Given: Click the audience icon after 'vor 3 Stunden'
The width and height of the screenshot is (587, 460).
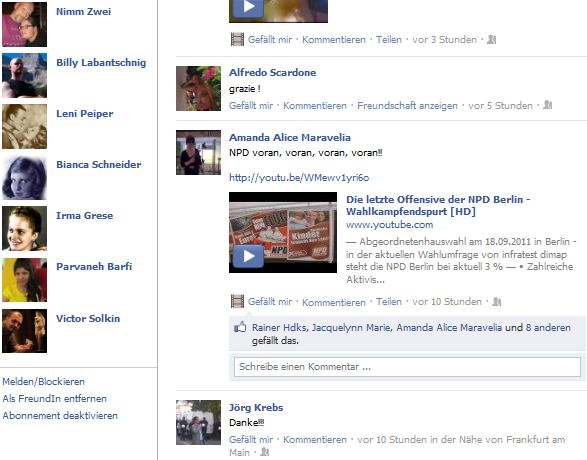Looking at the screenshot, I should [x=491, y=39].
